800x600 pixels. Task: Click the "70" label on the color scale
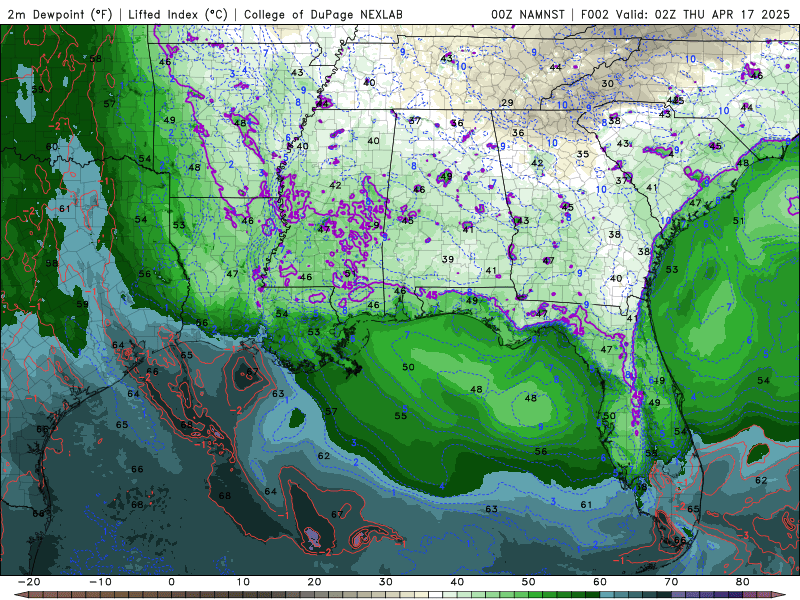point(671,582)
